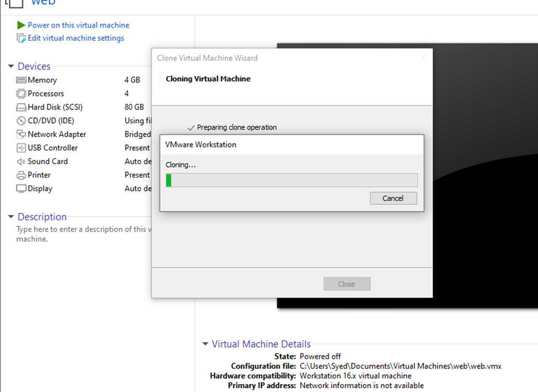Screen dimensions: 538x392
Task: Select the Processors chip icon
Action: point(21,94)
